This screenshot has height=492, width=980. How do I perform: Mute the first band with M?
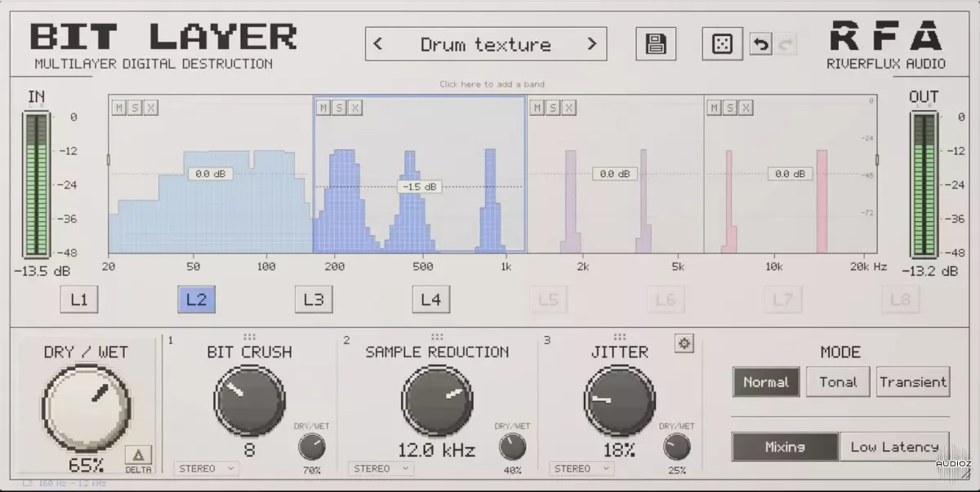pyautogui.click(x=119, y=108)
